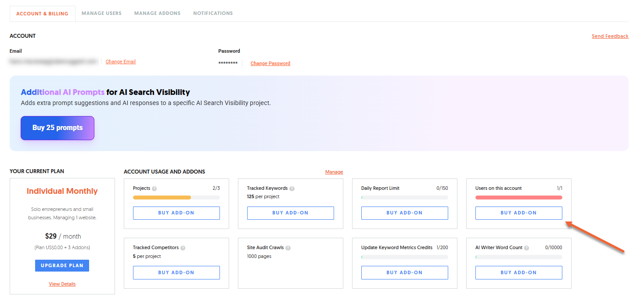Click the Your Current Plan heading
Image resolution: width=644 pixels, height=301 pixels.
[x=37, y=171]
